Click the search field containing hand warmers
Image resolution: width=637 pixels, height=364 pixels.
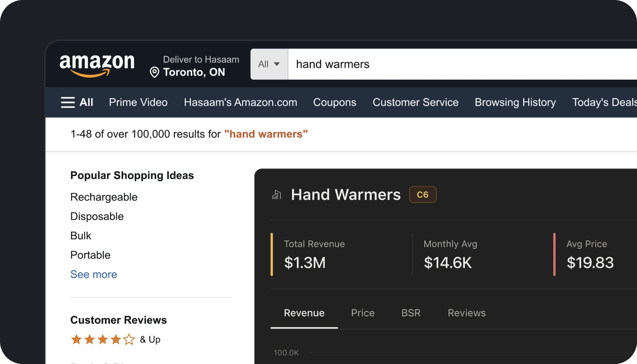tap(463, 64)
